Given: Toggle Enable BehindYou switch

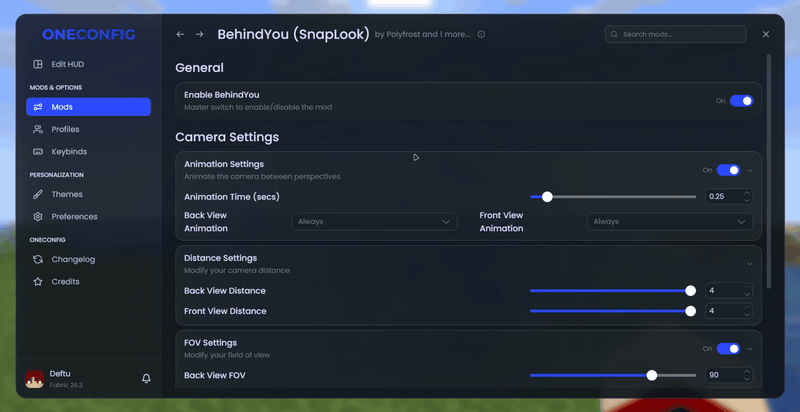Looking at the screenshot, I should 741,101.
